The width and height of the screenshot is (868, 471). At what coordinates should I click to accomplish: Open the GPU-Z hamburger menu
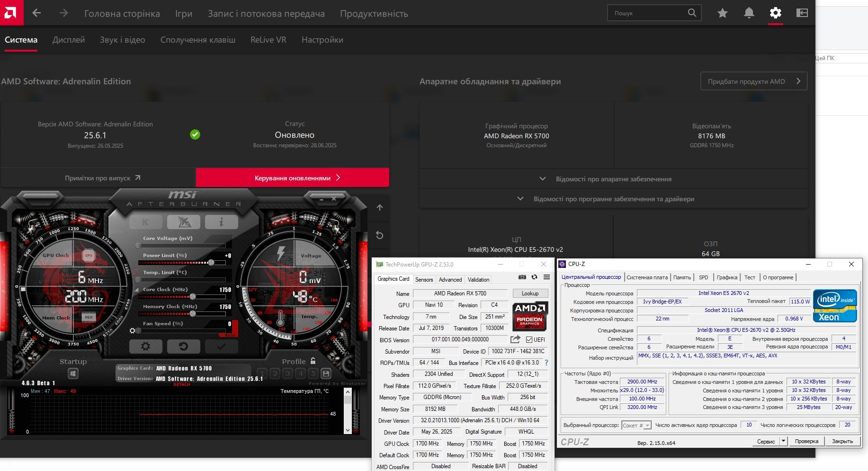click(546, 277)
